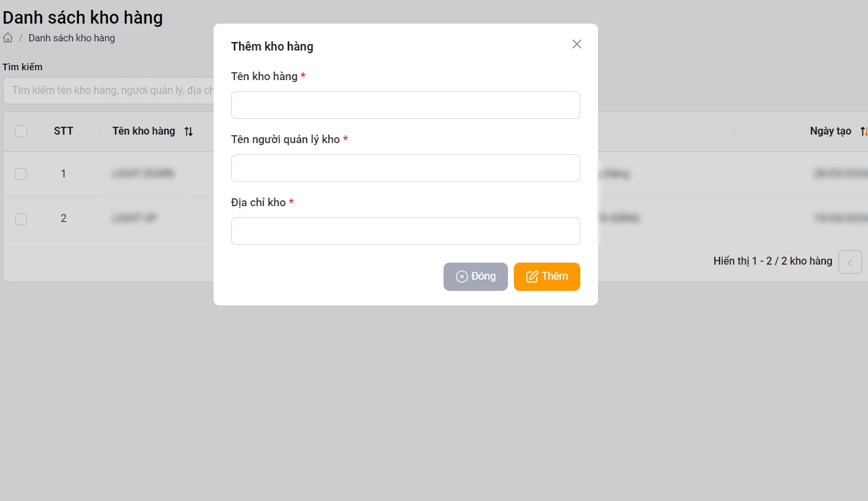Check the row 2 checkbox
The width and height of the screenshot is (868, 501).
[x=21, y=219]
